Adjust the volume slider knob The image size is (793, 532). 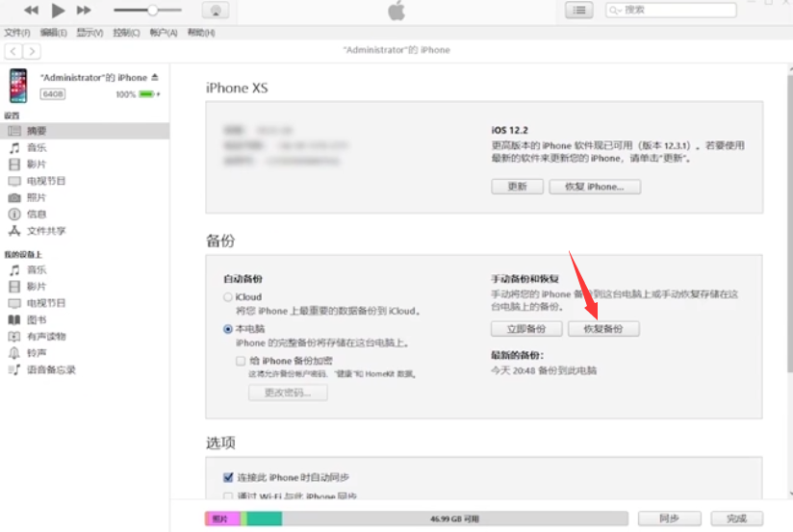click(152, 10)
